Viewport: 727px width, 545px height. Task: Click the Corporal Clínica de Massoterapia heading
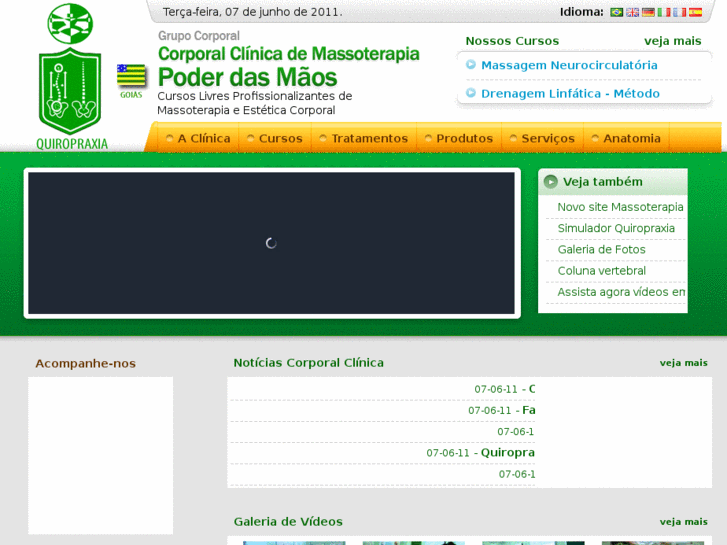(x=288, y=54)
